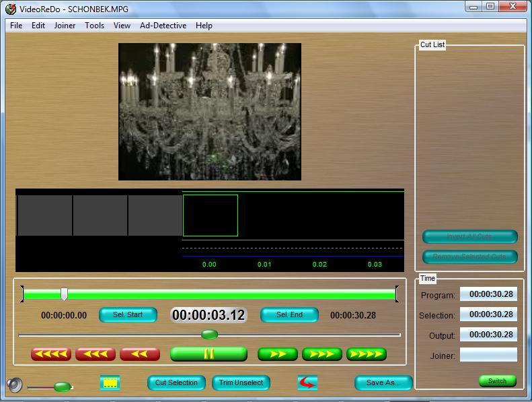
Task: Pause playback with the green pause button
Action: 208,354
